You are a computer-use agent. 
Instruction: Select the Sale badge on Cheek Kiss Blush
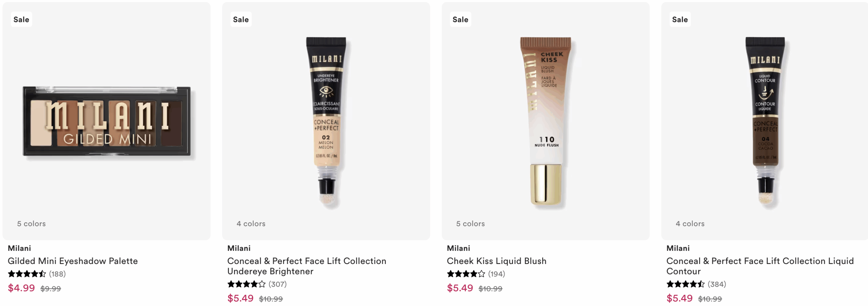pyautogui.click(x=460, y=20)
